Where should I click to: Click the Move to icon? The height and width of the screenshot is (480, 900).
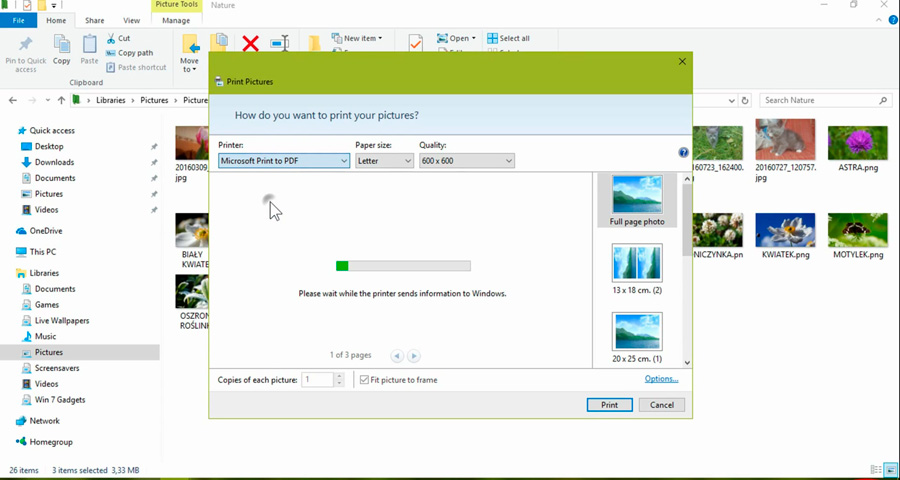(x=190, y=45)
